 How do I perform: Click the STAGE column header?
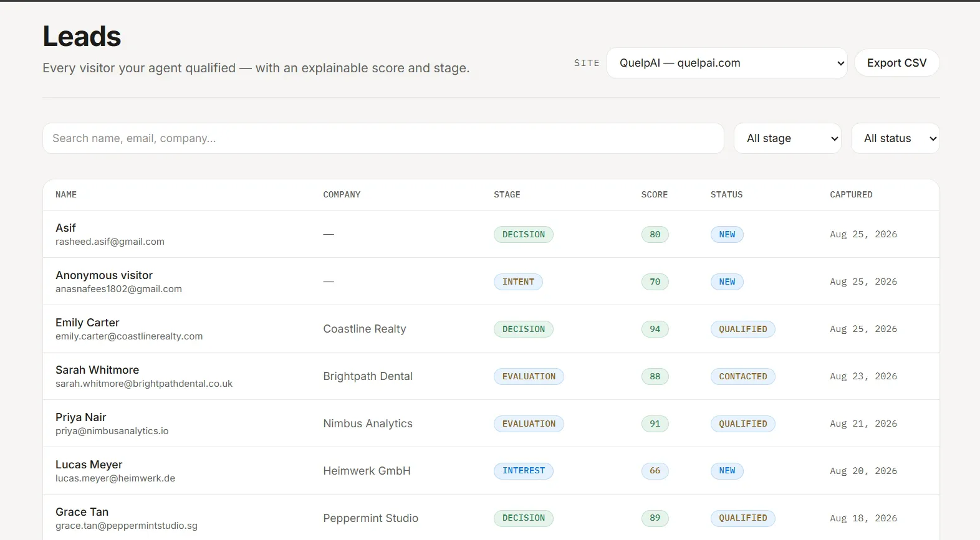[x=507, y=194]
